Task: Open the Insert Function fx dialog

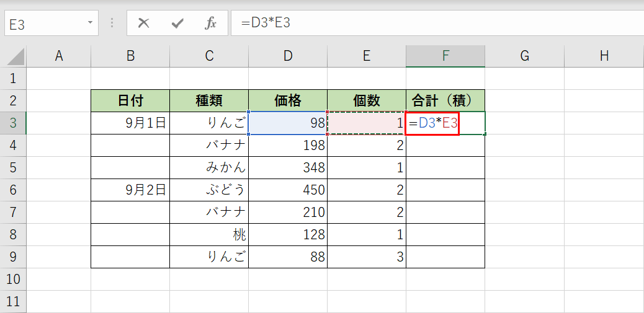Action: 210,24
